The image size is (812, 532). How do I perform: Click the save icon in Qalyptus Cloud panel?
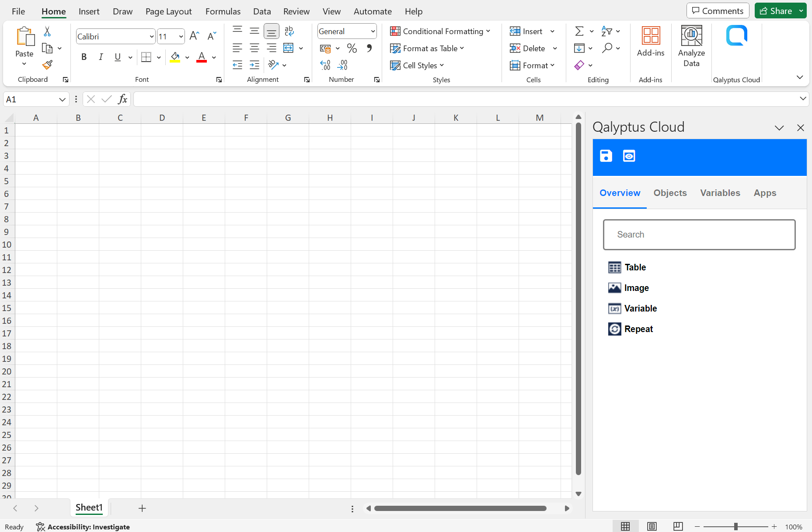click(x=605, y=156)
